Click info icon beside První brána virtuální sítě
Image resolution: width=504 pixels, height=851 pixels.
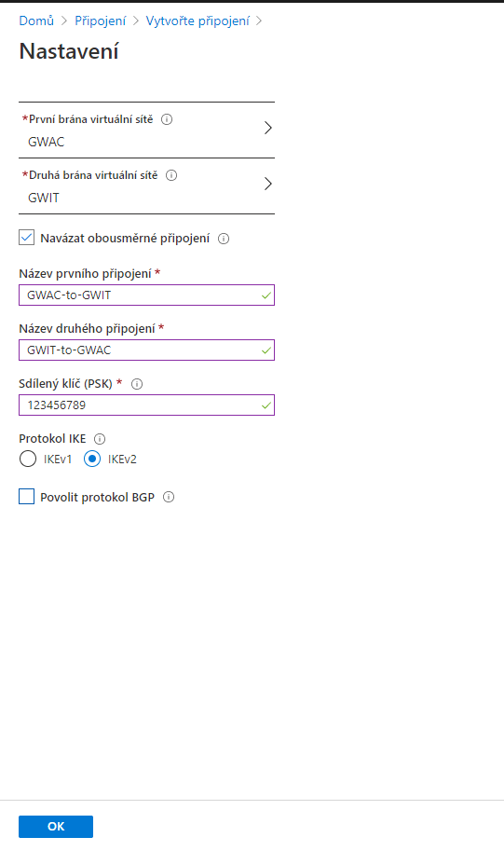click(167, 119)
